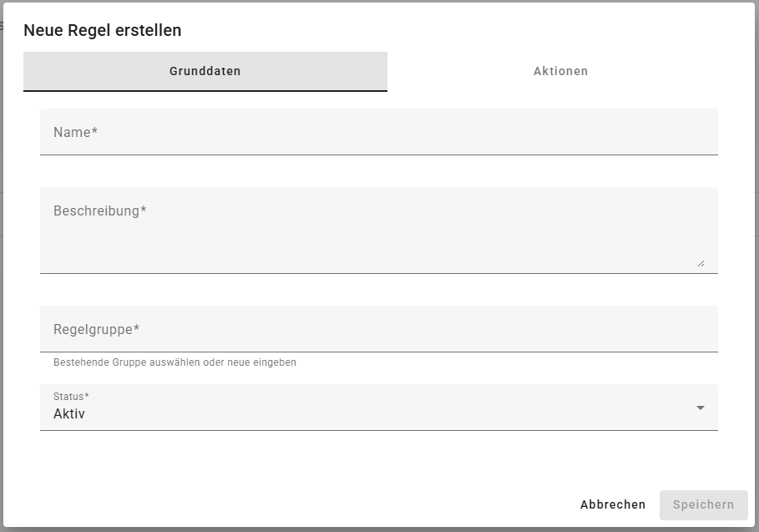Expand the Status dropdown arrow
The height and width of the screenshot is (532, 759).
point(700,408)
